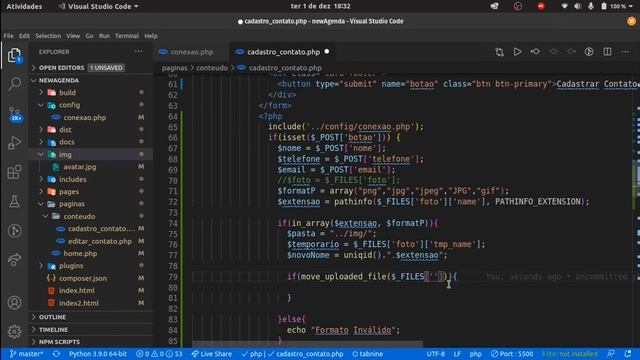
Task: Click the Run file play icon
Action: coord(517,52)
